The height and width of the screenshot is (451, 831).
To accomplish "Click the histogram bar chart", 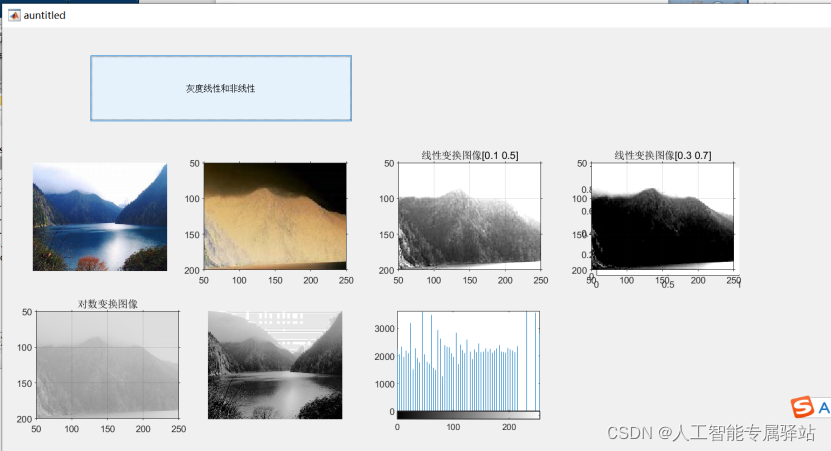I will 468,361.
